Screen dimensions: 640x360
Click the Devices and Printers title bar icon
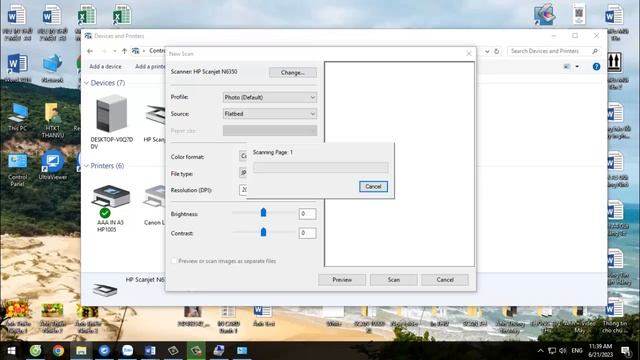(x=88, y=36)
